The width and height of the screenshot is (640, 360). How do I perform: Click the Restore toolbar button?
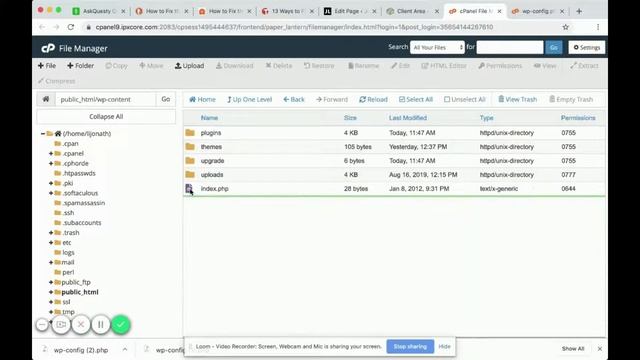coord(319,66)
